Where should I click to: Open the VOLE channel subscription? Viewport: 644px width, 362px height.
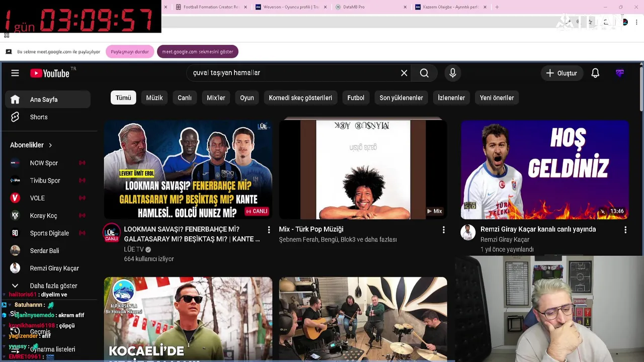click(48, 198)
